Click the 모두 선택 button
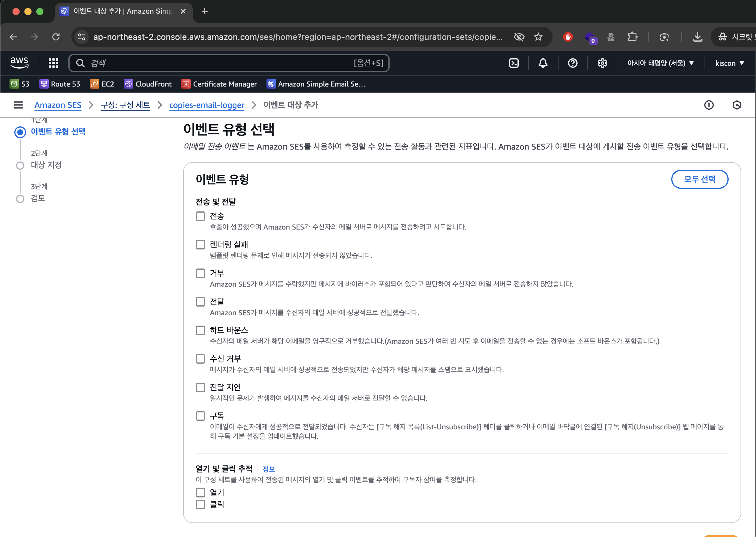Screen dimensions: 756x537 coord(699,179)
